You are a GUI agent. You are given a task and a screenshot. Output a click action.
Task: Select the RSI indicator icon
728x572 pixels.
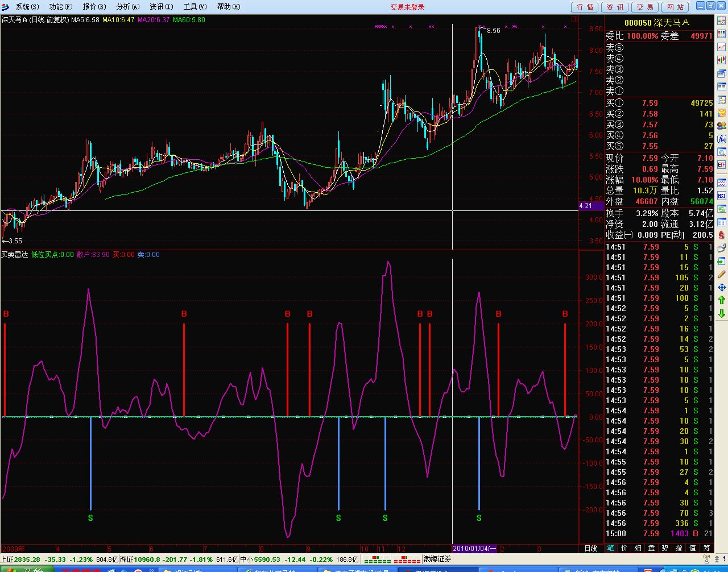[722, 196]
